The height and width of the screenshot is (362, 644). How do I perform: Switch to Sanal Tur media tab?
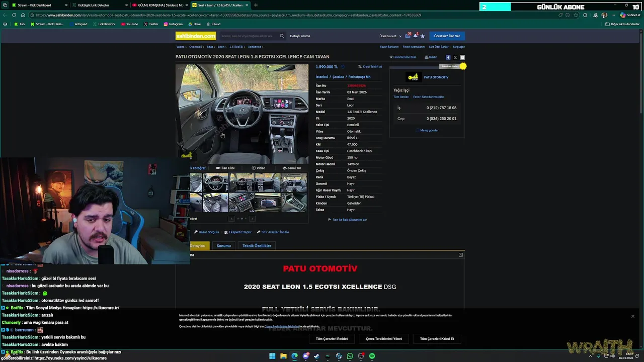point(292,168)
